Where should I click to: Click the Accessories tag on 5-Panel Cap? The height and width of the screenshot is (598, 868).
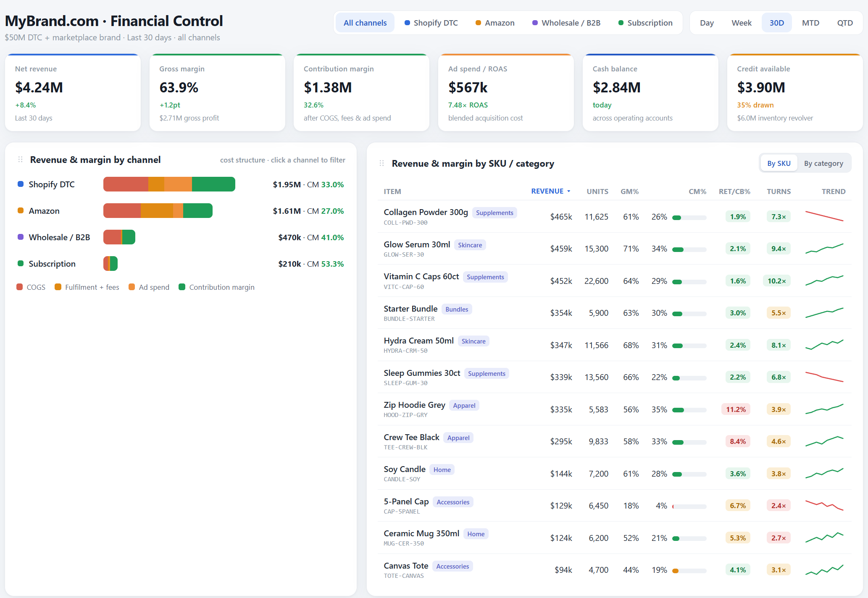tap(453, 502)
